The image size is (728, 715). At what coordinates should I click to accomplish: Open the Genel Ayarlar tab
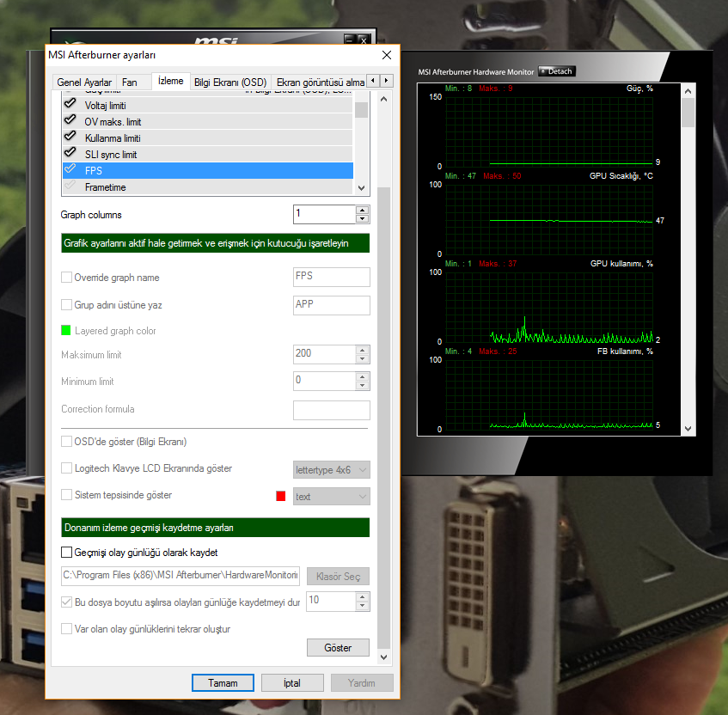[84, 82]
